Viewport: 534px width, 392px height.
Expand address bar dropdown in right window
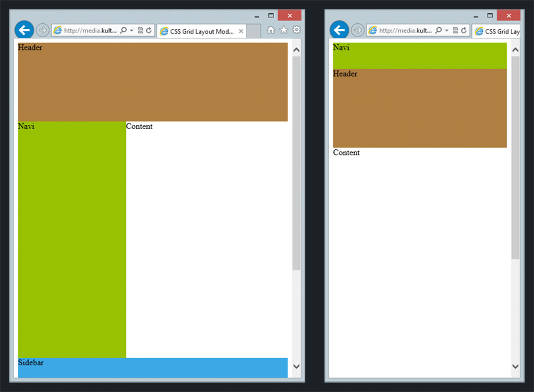(x=447, y=31)
